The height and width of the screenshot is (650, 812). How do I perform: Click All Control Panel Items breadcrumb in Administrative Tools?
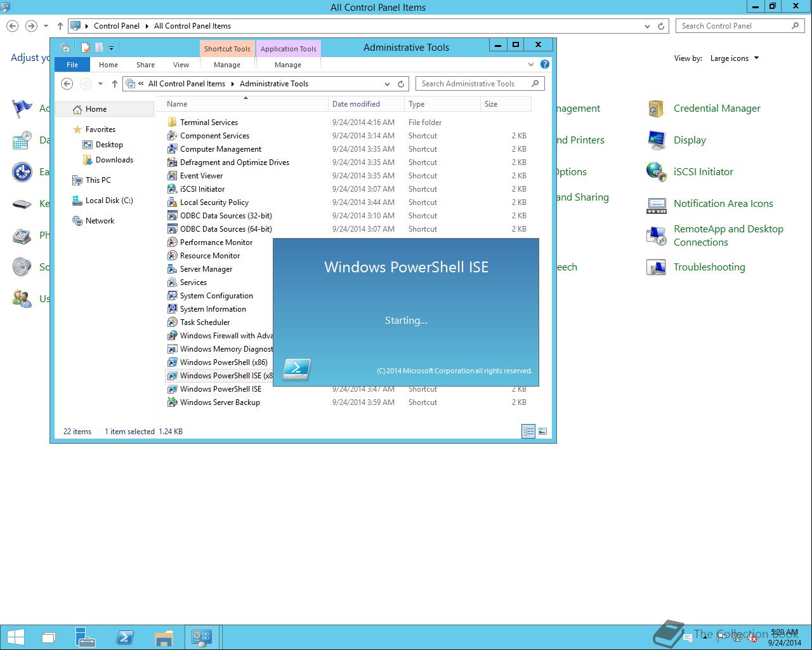[187, 84]
